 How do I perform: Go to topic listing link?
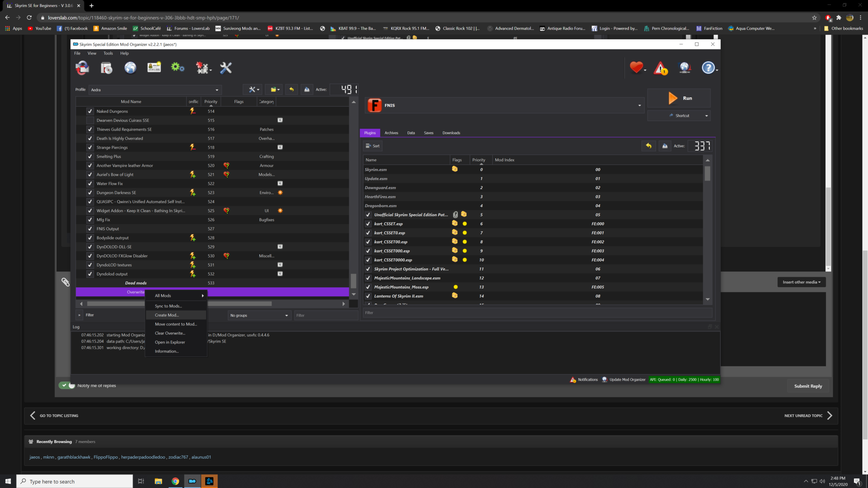click(x=54, y=416)
